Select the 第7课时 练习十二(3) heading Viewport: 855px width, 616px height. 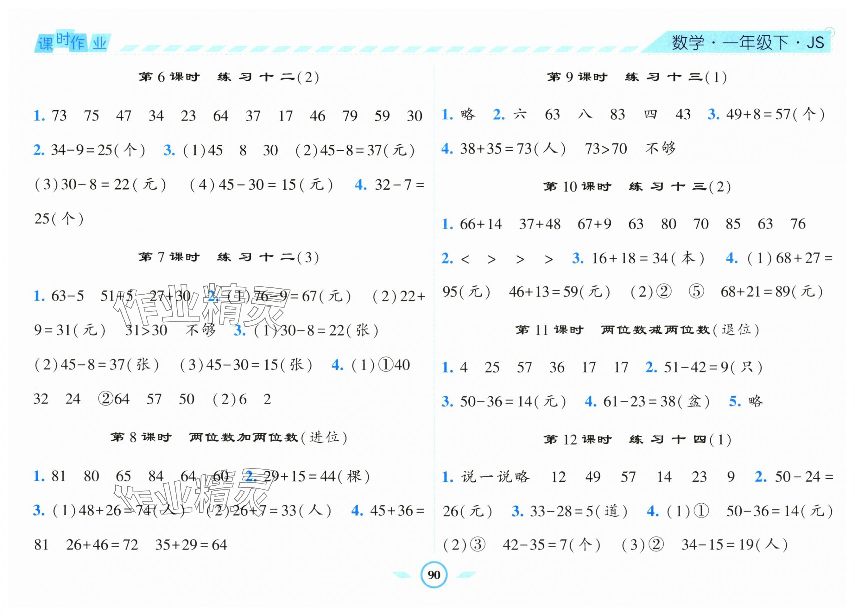(x=228, y=257)
